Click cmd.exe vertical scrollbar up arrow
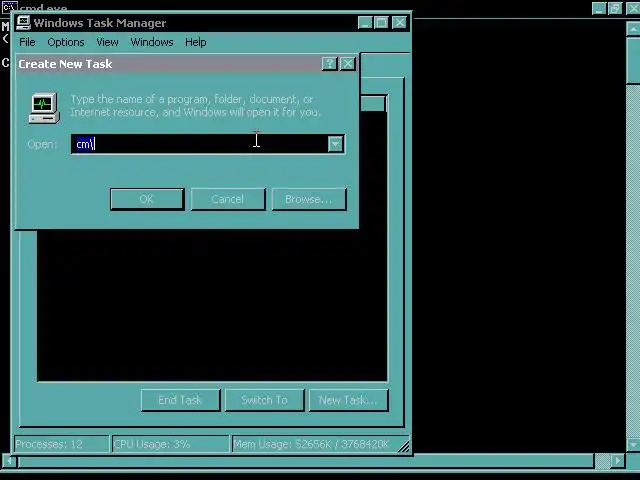The image size is (640, 480). click(x=633, y=28)
